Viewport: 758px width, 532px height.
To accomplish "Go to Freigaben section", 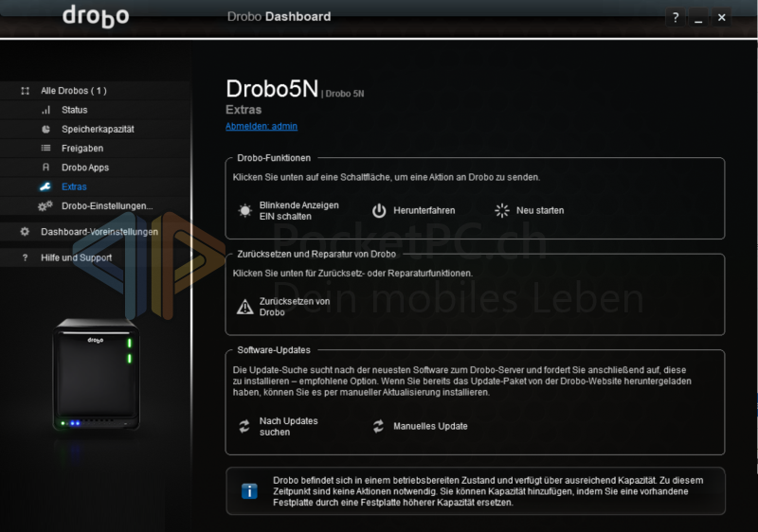I will pyautogui.click(x=96, y=149).
